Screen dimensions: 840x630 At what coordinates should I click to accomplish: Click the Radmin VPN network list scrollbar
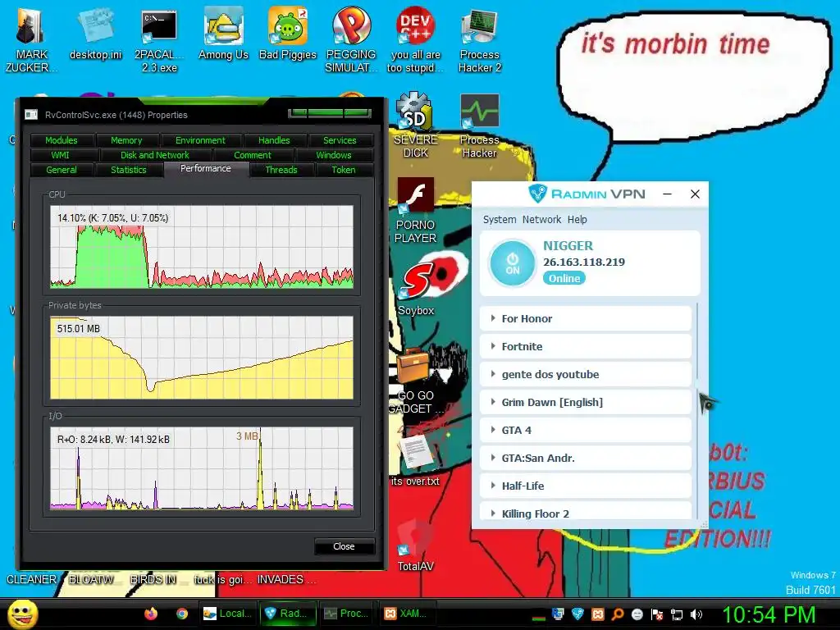(x=697, y=341)
